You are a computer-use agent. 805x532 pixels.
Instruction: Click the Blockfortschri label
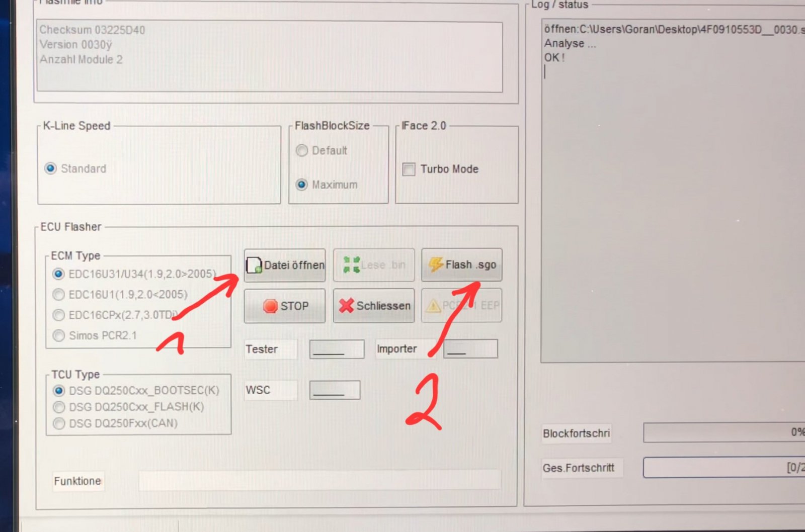(577, 433)
